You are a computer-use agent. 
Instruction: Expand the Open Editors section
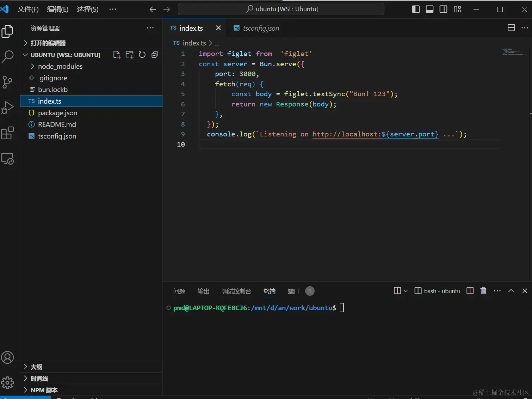[91, 43]
